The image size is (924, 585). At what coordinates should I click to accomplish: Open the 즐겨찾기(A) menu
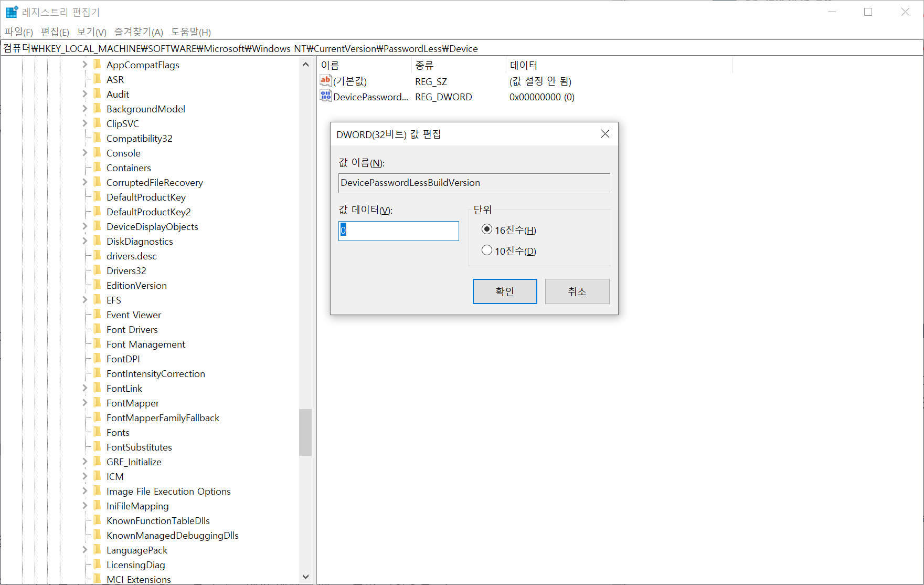(x=139, y=32)
